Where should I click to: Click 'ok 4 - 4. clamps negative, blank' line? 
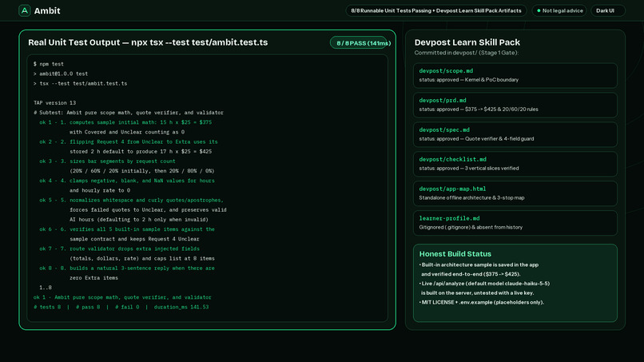(x=127, y=181)
